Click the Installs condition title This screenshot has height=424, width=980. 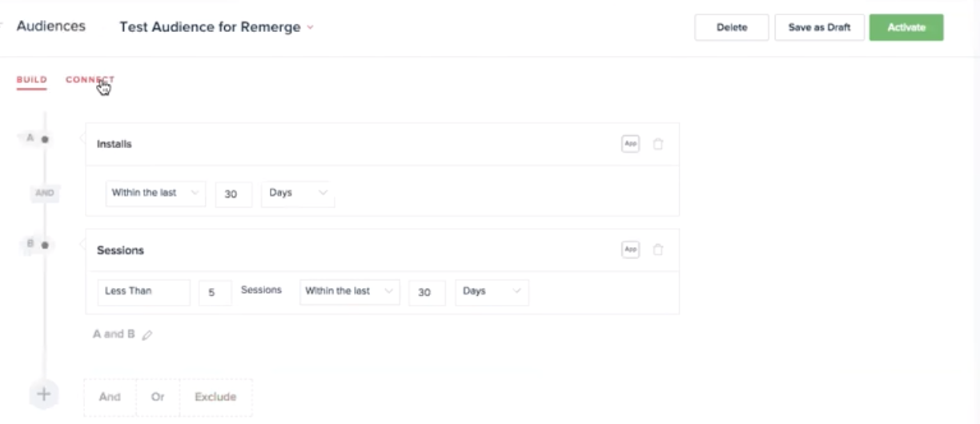pyautogui.click(x=114, y=144)
